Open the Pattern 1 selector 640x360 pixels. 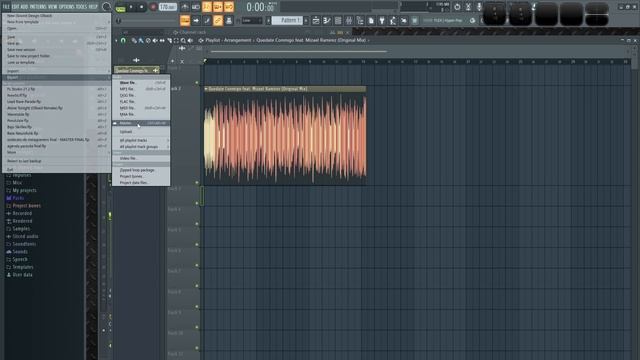[287, 20]
